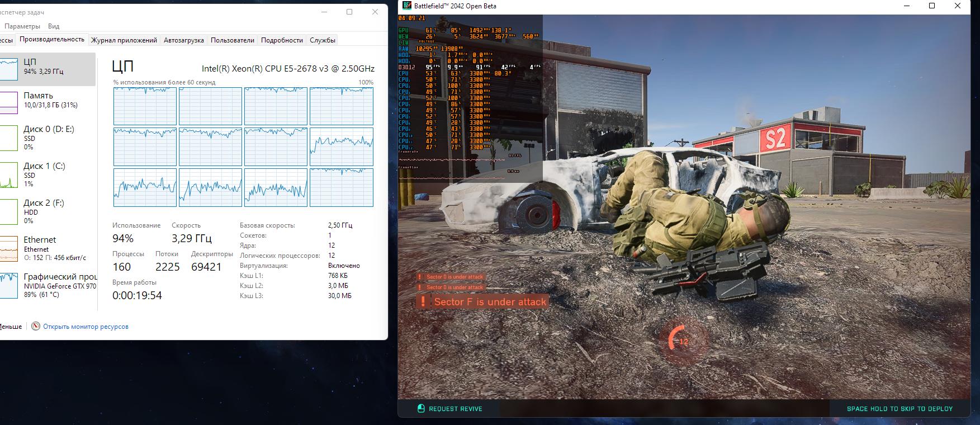Viewport: 980px width, 425px height.
Task: Click the Логических процессоров value 12
Action: pyautogui.click(x=332, y=256)
